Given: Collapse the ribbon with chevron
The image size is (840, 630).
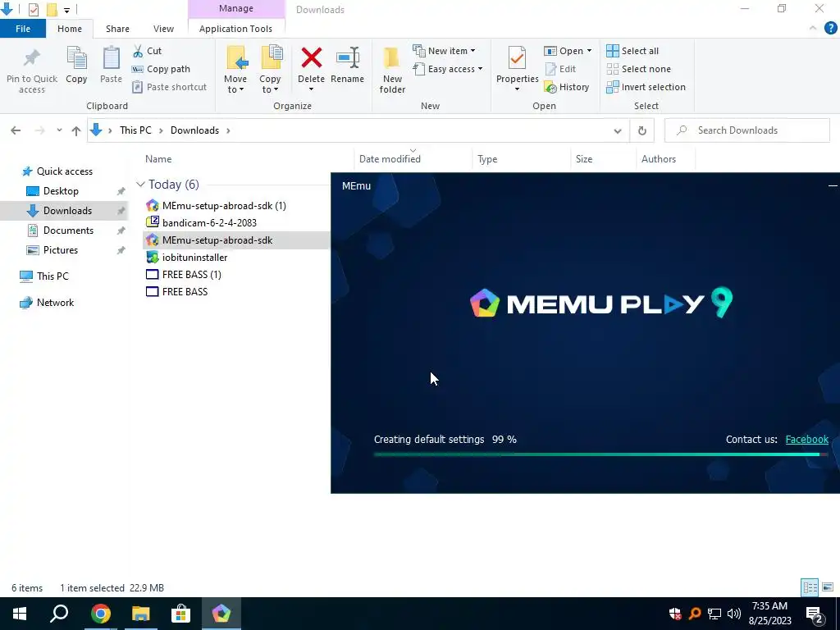Looking at the screenshot, I should click(813, 29).
